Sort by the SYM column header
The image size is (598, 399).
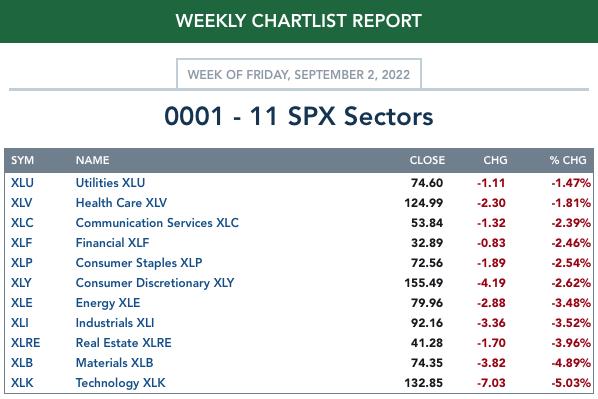[x=23, y=160]
